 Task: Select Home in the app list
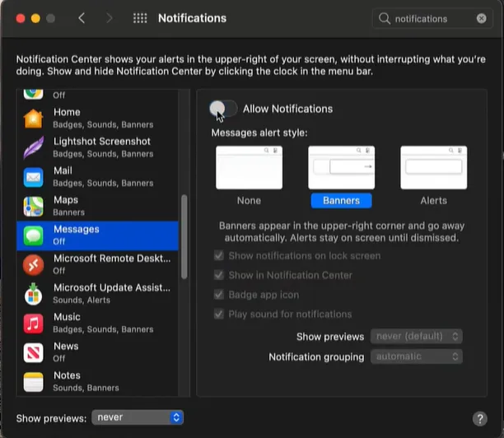[97, 119]
